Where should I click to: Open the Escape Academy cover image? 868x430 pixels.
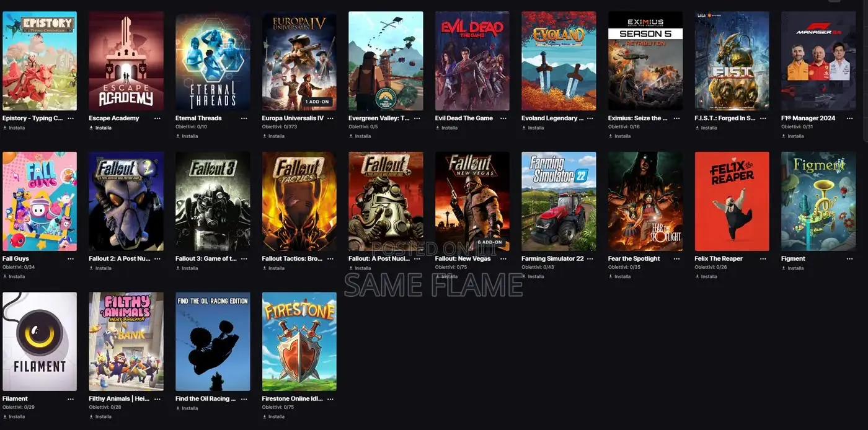[126, 61]
